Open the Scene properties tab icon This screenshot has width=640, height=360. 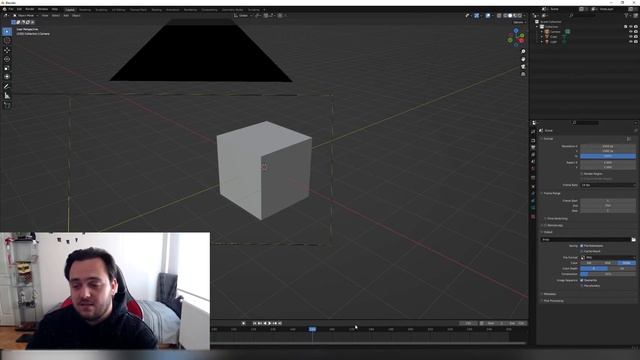[533, 162]
